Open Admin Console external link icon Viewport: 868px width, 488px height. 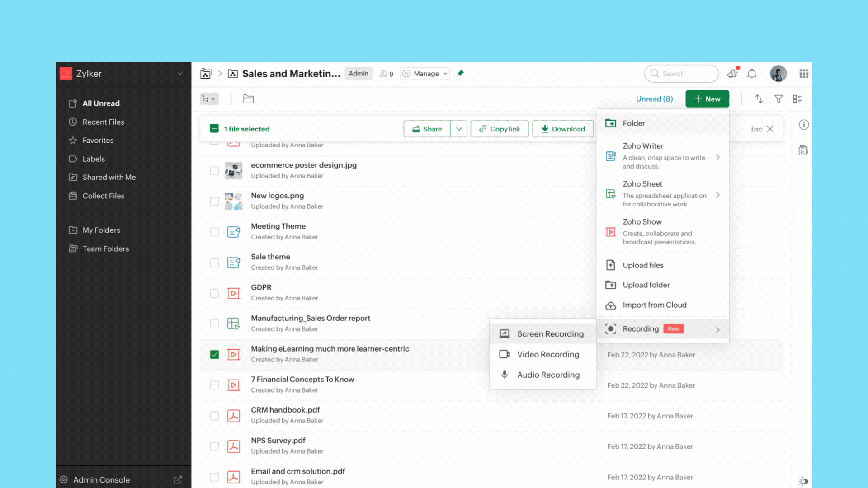[x=178, y=480]
